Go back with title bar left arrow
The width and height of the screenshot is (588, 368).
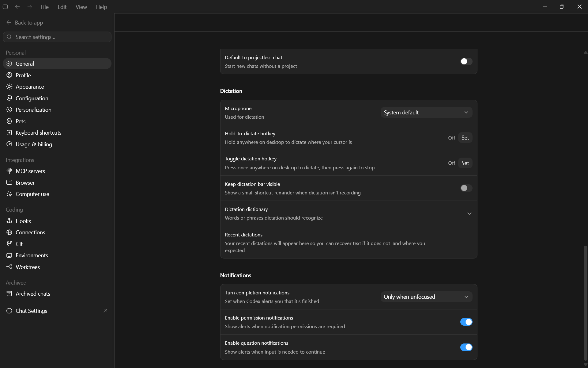pos(17,7)
